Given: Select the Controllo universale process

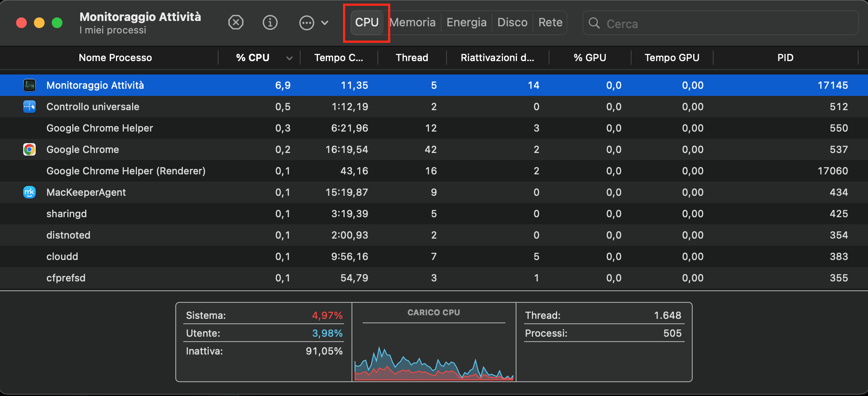Looking at the screenshot, I should [93, 107].
